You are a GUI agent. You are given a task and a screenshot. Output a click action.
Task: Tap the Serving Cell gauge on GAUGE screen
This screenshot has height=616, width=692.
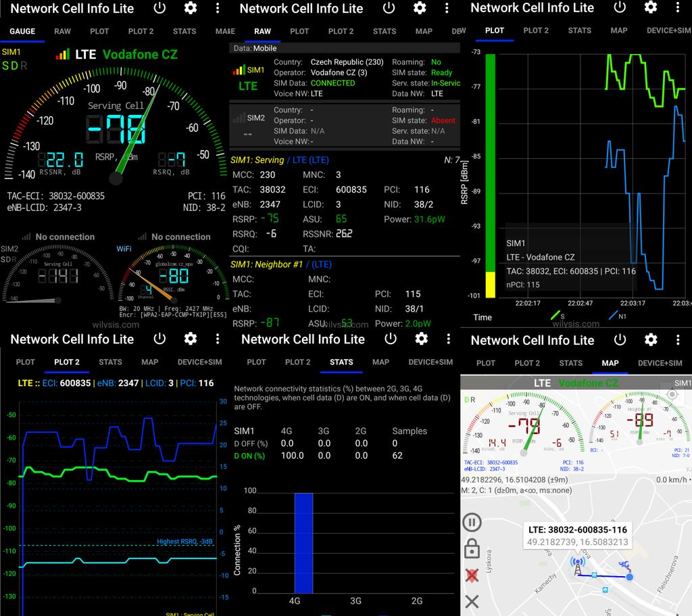tap(116, 124)
